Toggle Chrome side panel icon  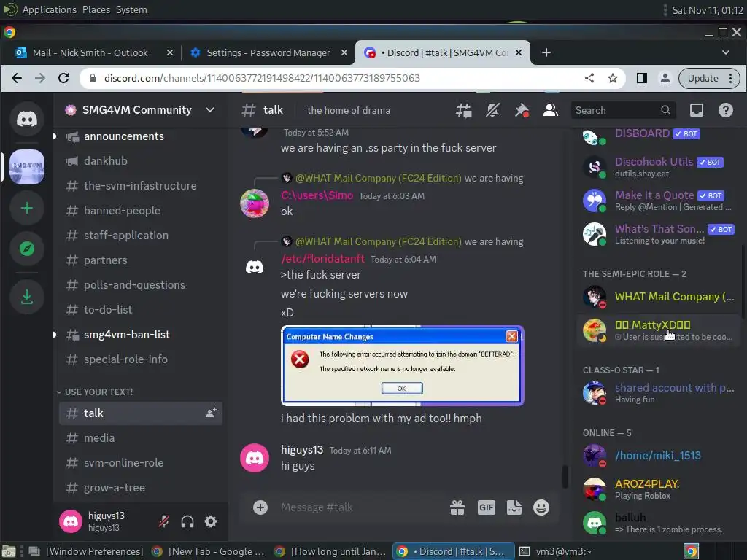(x=642, y=78)
